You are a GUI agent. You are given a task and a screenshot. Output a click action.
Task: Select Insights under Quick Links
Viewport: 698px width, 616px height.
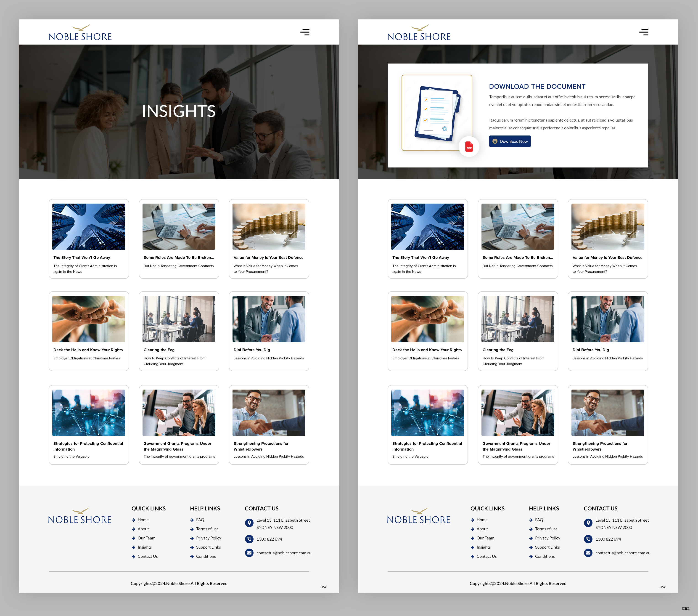(x=145, y=547)
